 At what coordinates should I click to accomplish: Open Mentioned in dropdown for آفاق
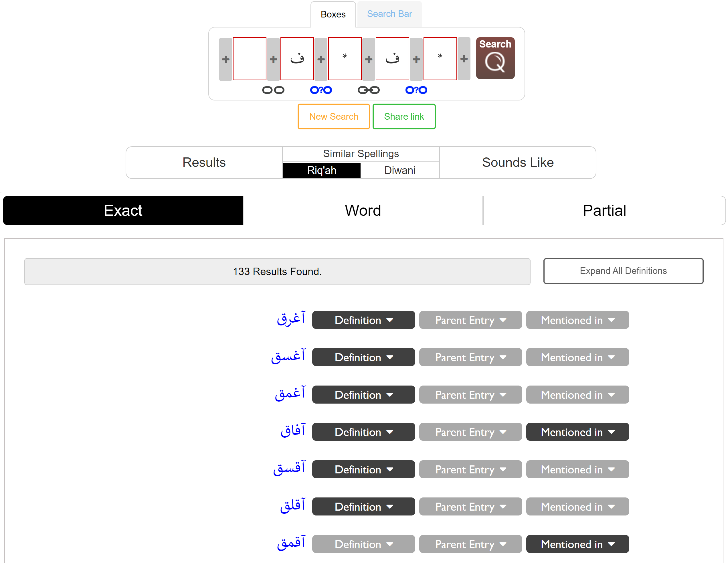(577, 432)
